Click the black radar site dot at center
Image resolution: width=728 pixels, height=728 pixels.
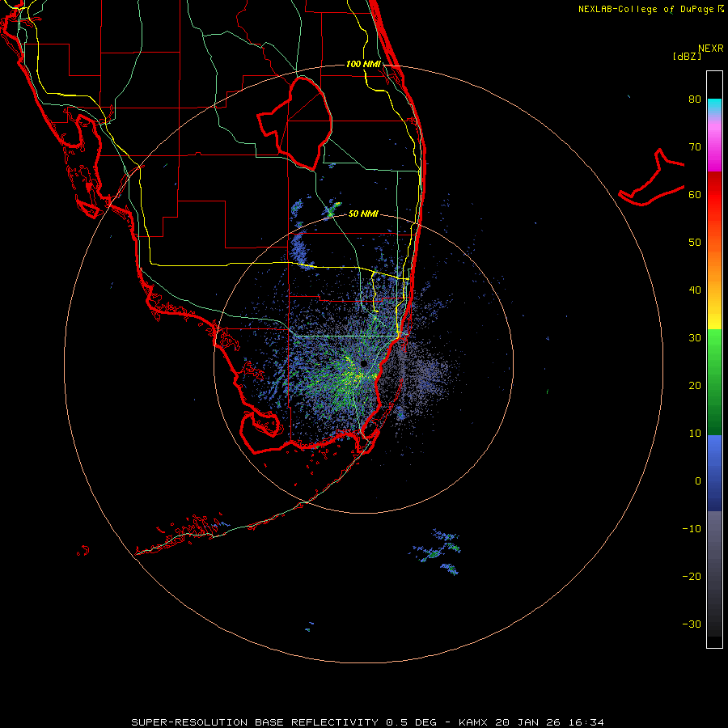[364, 363]
